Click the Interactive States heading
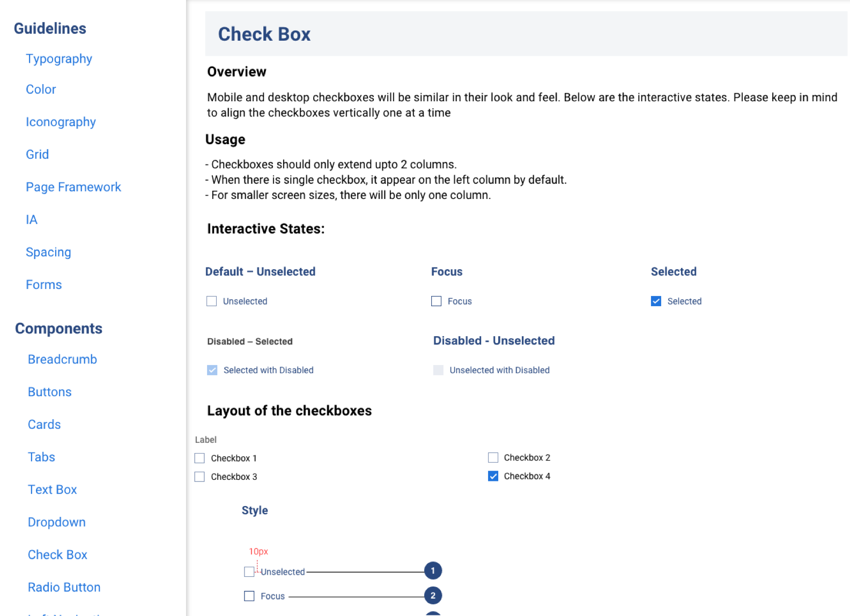 pos(266,229)
